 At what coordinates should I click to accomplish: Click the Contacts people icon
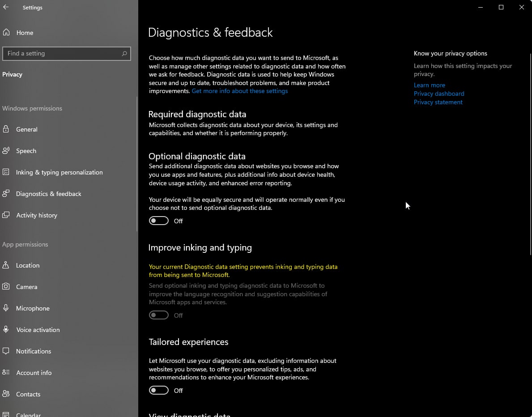coord(6,394)
